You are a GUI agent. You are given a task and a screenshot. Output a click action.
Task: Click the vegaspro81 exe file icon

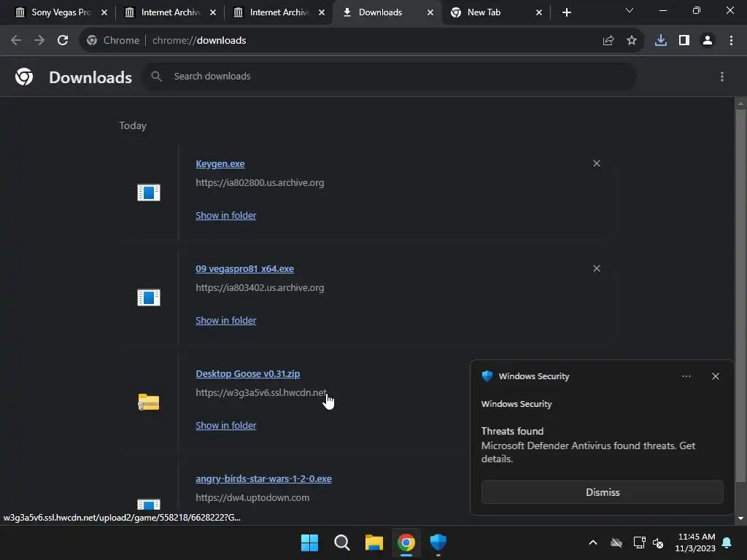149,297
